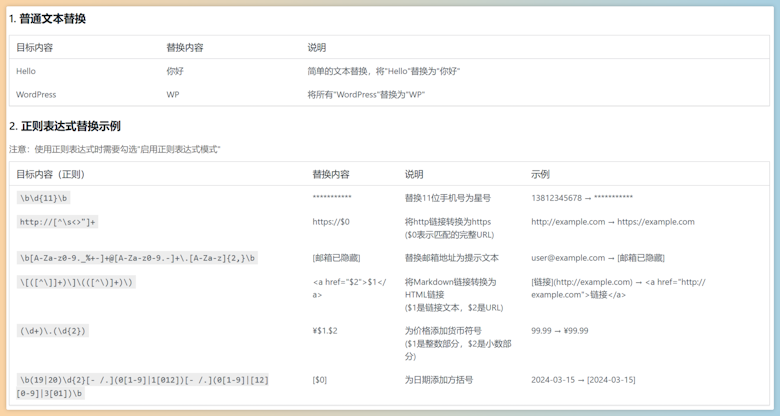Click example 'http://example.com → https://example.com'
Screen dimensions: 780x416
613,222
